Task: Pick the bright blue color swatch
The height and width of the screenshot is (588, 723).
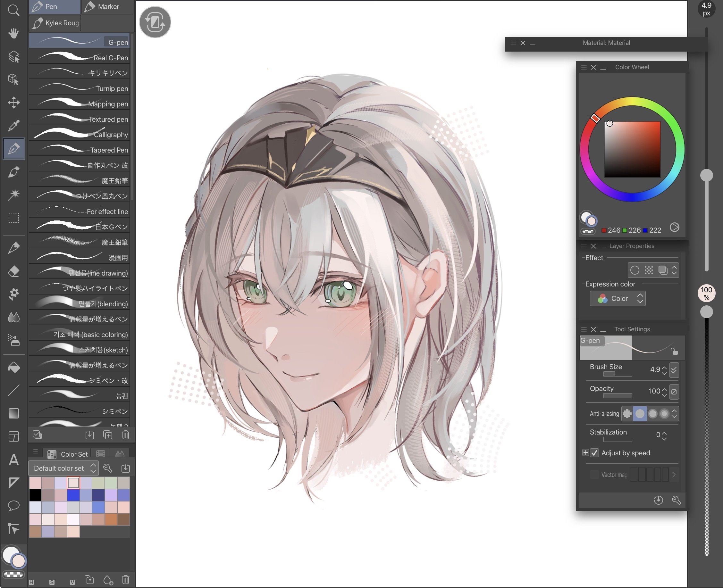Action: [73, 495]
